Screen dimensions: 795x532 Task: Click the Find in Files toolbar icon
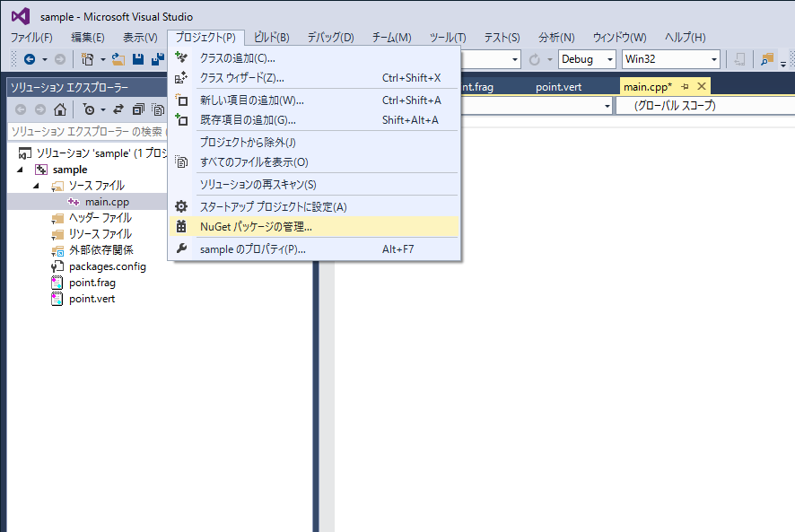[x=767, y=59]
